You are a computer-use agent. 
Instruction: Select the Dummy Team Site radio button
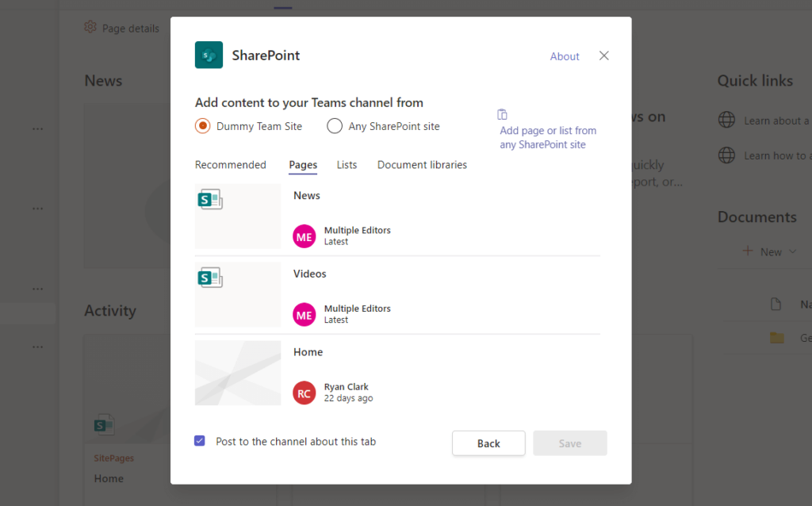(x=202, y=126)
